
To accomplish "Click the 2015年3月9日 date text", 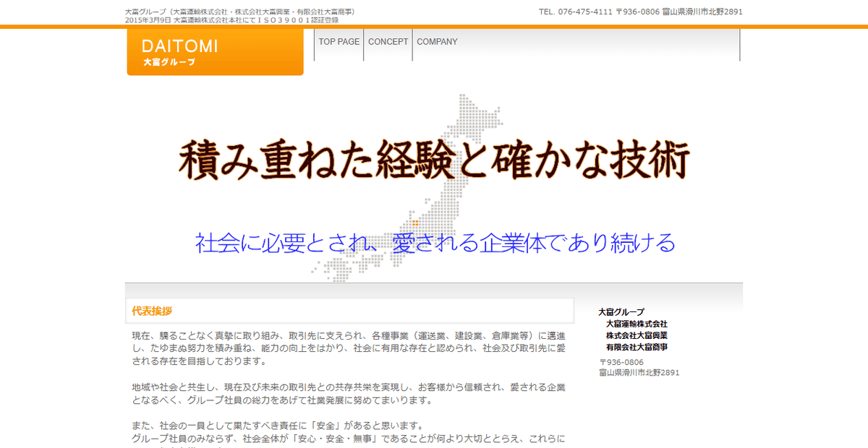I will pyautogui.click(x=146, y=19).
